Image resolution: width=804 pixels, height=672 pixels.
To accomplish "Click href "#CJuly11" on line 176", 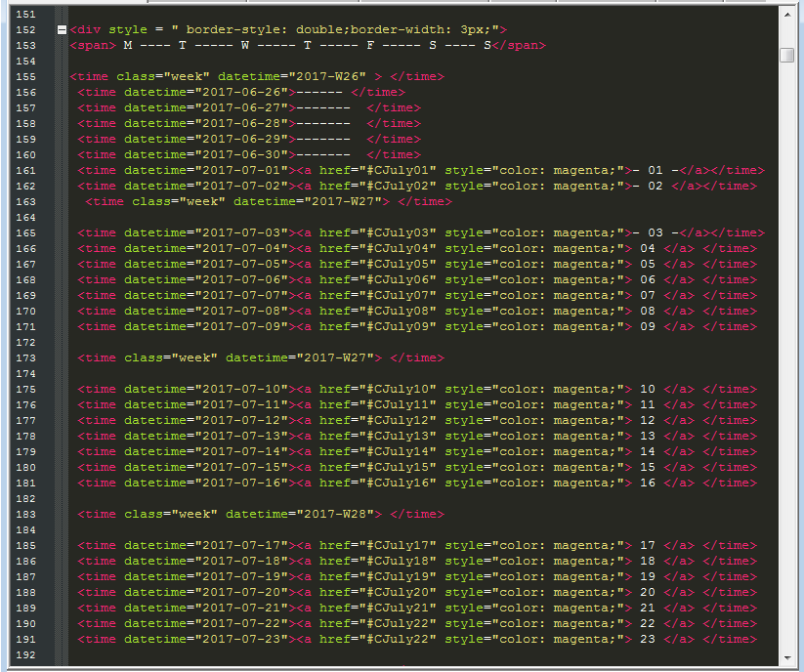I will click(x=398, y=405).
